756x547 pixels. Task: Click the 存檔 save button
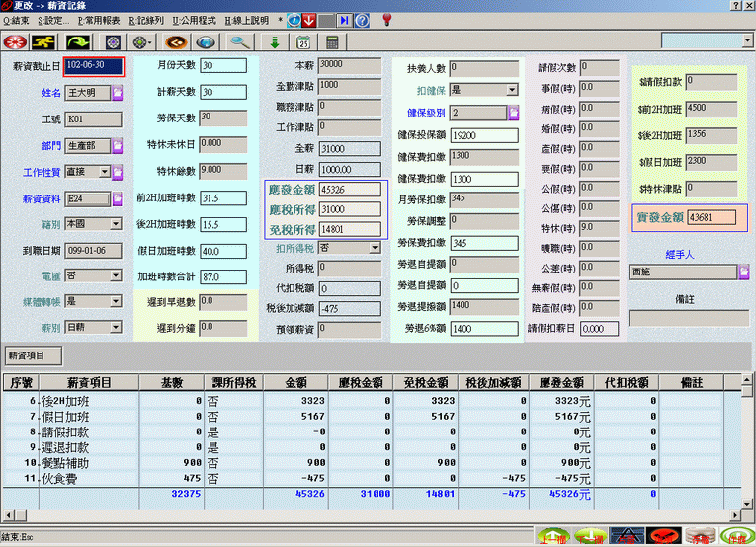pyautogui.click(x=701, y=536)
